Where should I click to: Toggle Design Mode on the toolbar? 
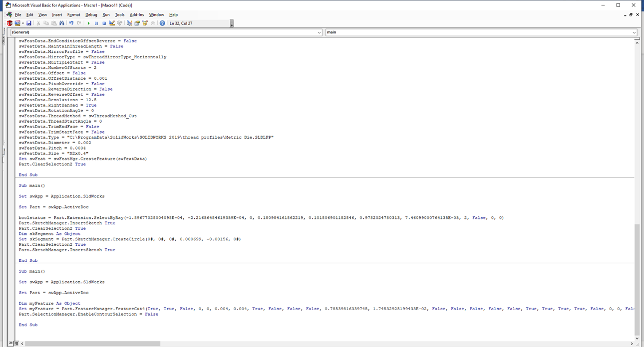pyautogui.click(x=112, y=23)
